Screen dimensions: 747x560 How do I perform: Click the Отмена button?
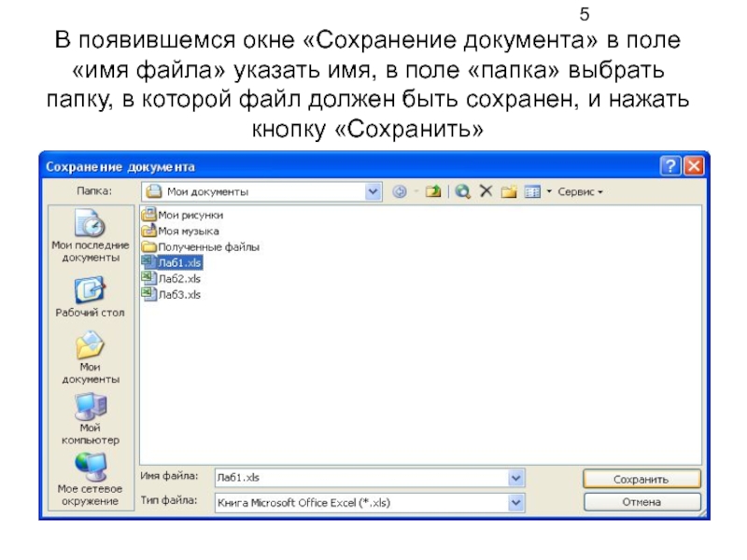(641, 502)
